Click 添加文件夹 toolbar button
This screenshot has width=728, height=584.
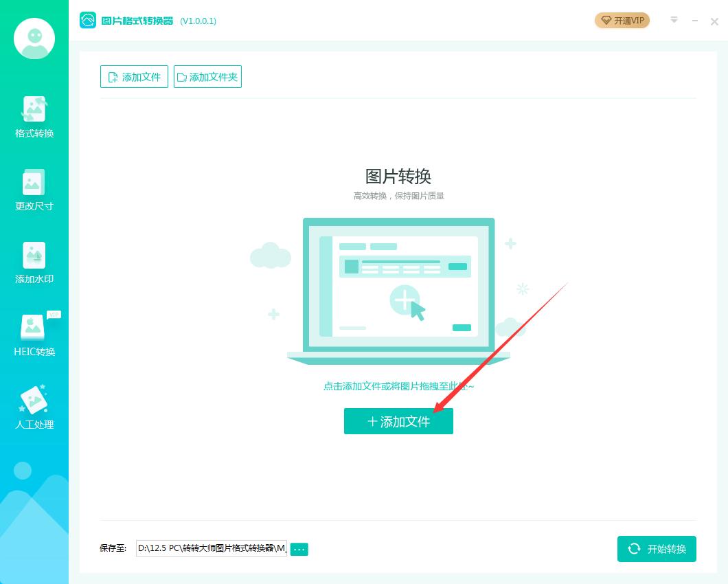207,77
